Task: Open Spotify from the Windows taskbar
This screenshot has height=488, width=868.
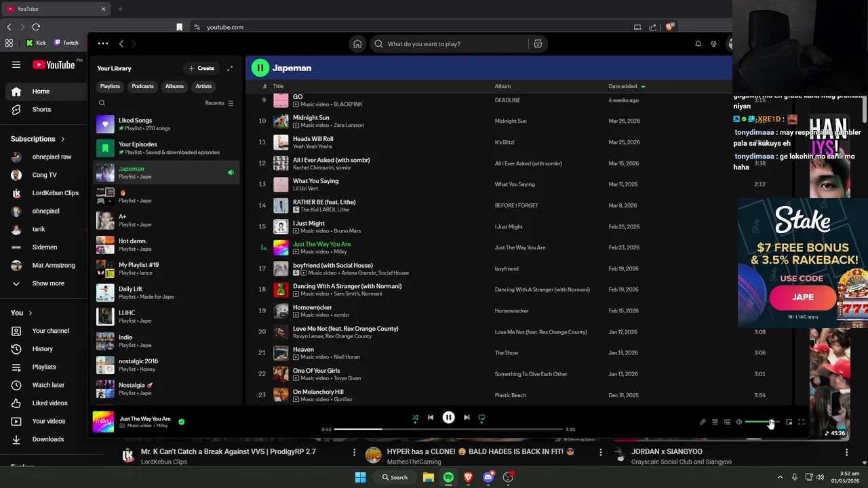Action: click(448, 477)
